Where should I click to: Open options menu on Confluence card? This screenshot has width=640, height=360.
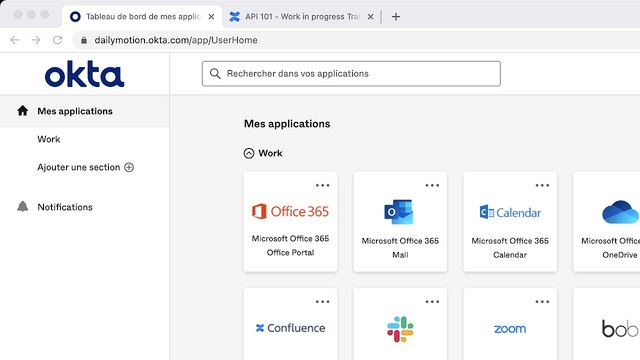322,302
